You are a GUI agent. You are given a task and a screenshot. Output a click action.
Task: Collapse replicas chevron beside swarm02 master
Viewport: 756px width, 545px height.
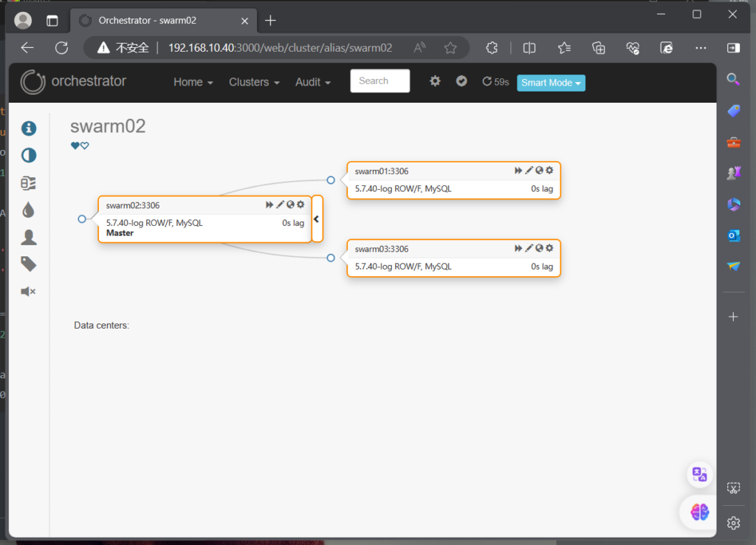[x=317, y=219]
